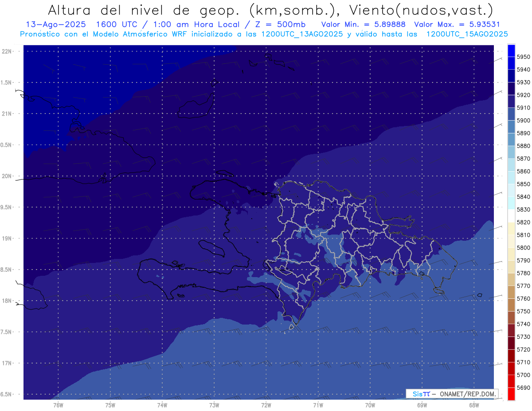Image resolution: width=532 pixels, height=411 pixels.
Task: Click the colorbar label '5810'
Action: [x=524, y=235]
